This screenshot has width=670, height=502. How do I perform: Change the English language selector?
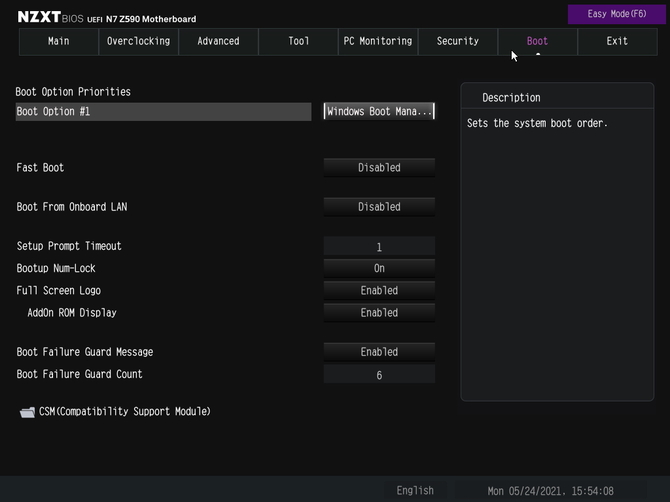coord(415,490)
